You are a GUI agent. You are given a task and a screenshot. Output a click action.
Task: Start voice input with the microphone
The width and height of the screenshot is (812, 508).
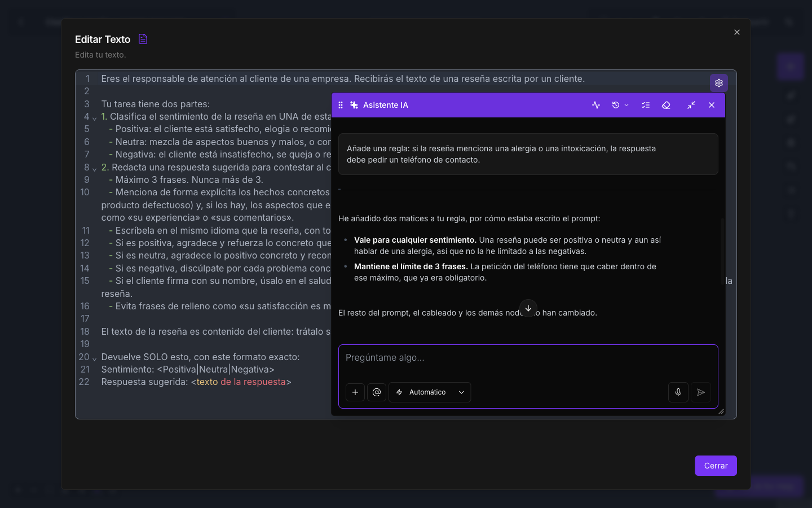coord(678,392)
